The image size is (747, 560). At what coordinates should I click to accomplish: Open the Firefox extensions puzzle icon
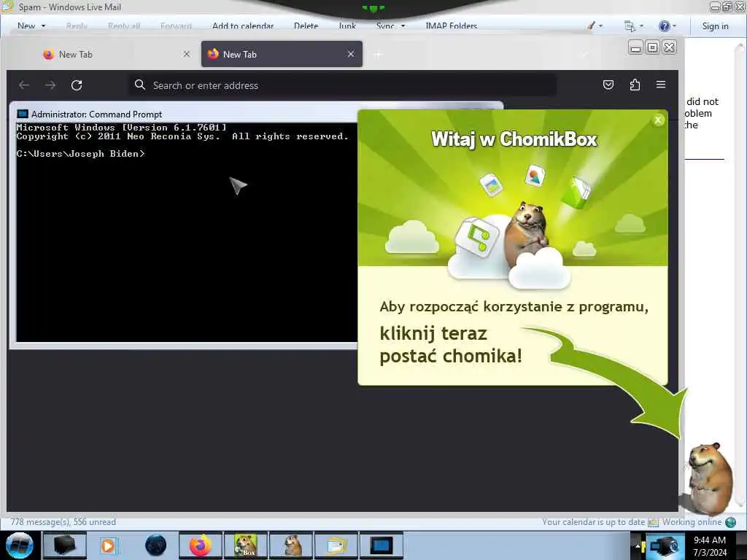tap(635, 85)
